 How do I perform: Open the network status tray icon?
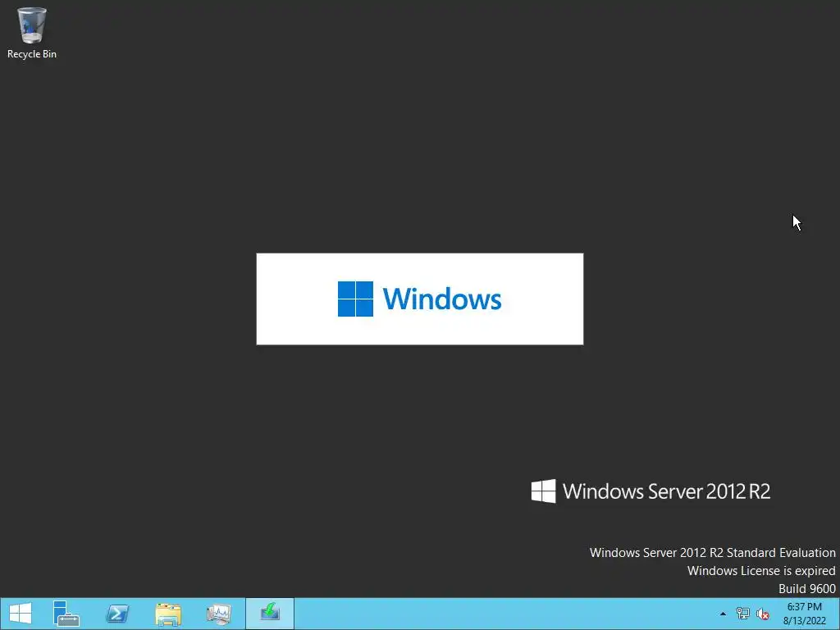[743, 614]
